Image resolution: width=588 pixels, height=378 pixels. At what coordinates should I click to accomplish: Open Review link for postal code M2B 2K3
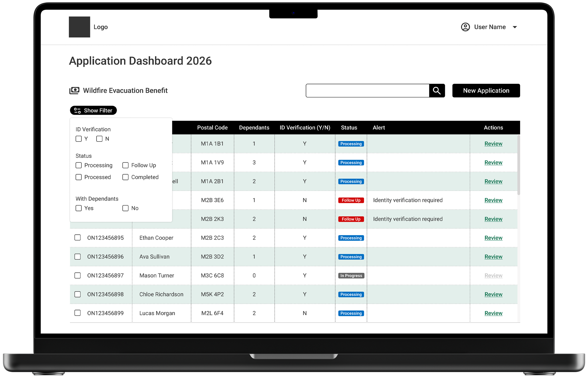[494, 219]
